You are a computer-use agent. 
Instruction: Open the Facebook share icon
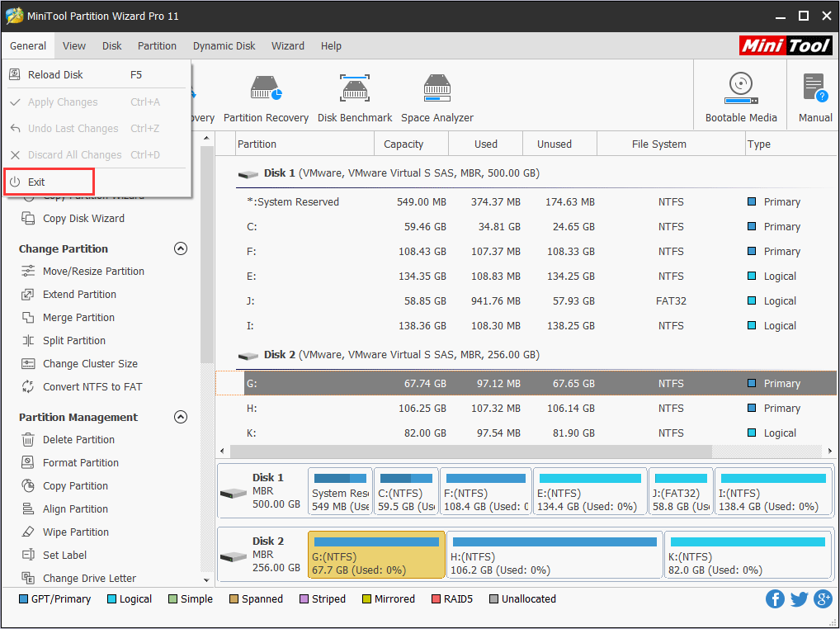click(x=775, y=599)
